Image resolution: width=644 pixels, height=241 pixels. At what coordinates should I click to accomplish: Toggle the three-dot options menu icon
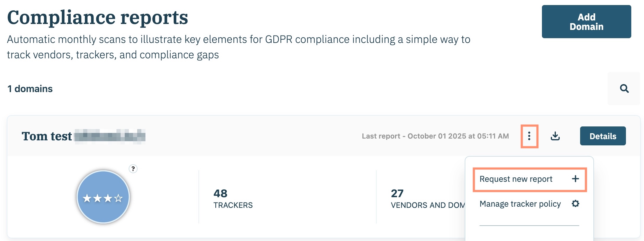tap(529, 136)
